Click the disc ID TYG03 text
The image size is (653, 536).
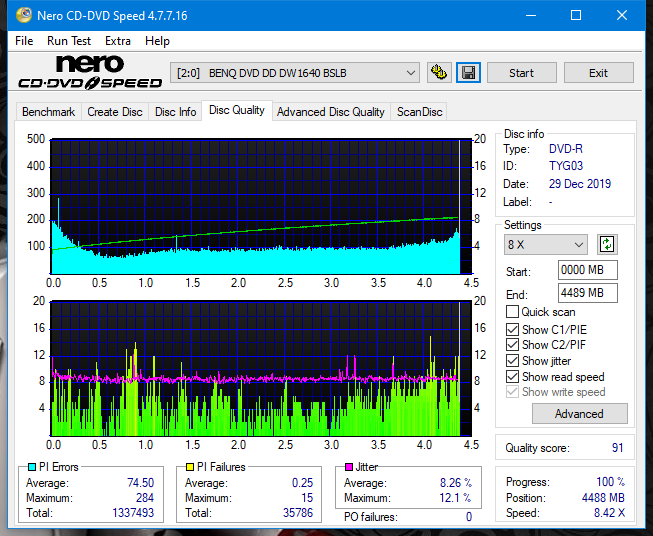point(566,166)
